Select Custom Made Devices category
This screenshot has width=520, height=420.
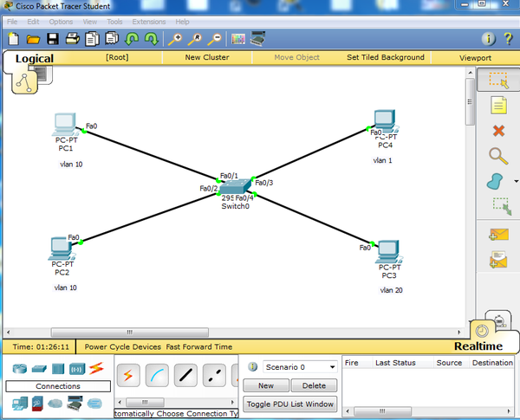point(75,403)
